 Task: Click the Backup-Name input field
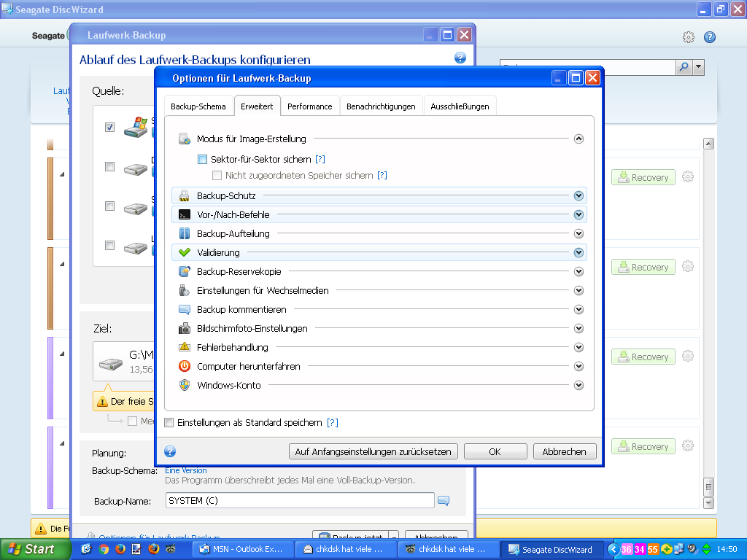300,501
